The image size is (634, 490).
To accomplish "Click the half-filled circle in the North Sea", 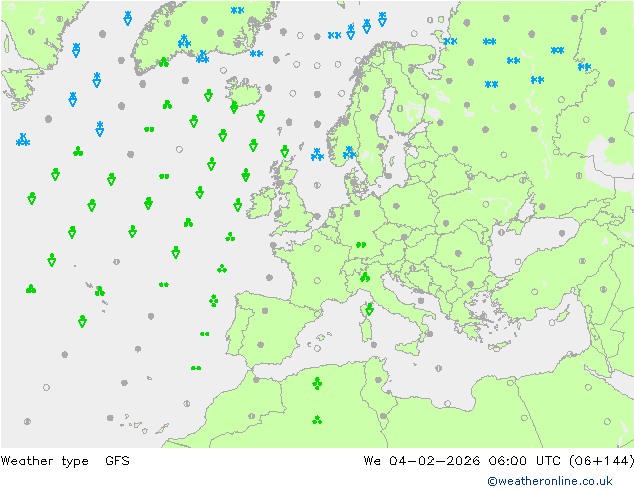I will 317,185.
